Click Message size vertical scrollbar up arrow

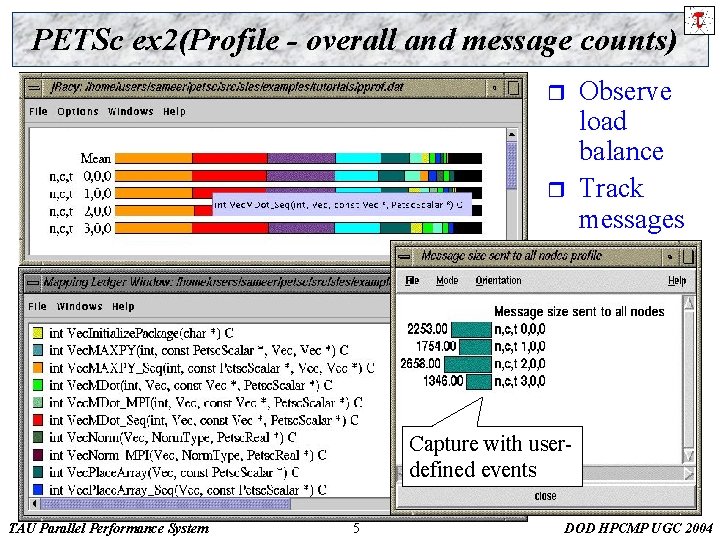click(689, 303)
